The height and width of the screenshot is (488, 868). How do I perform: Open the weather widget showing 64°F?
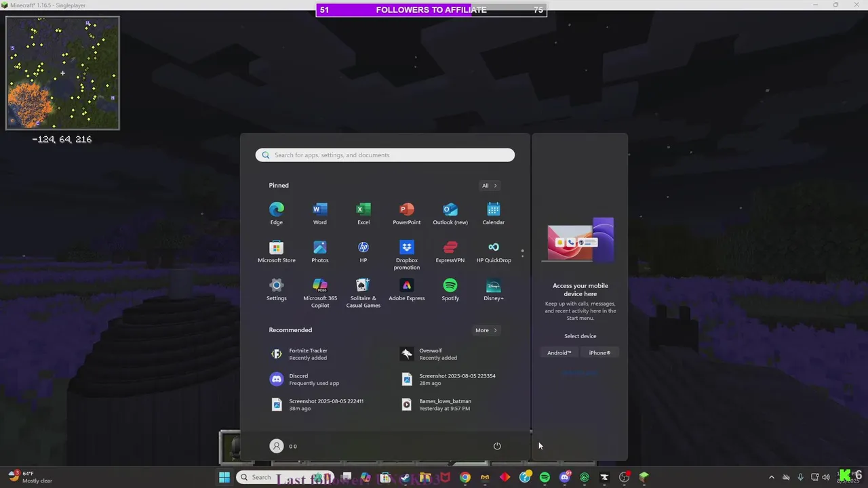point(30,477)
